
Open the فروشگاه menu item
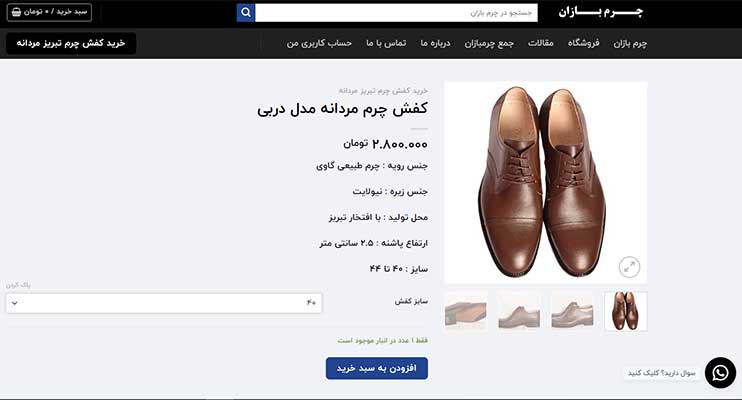click(583, 43)
